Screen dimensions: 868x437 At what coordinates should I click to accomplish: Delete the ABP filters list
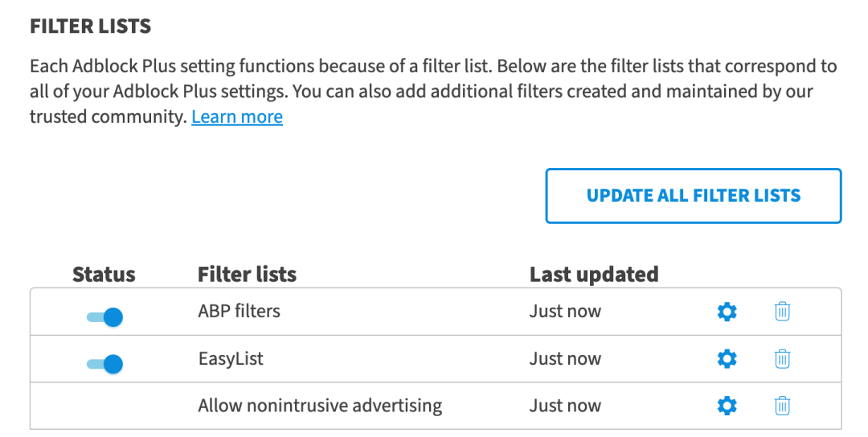point(782,312)
